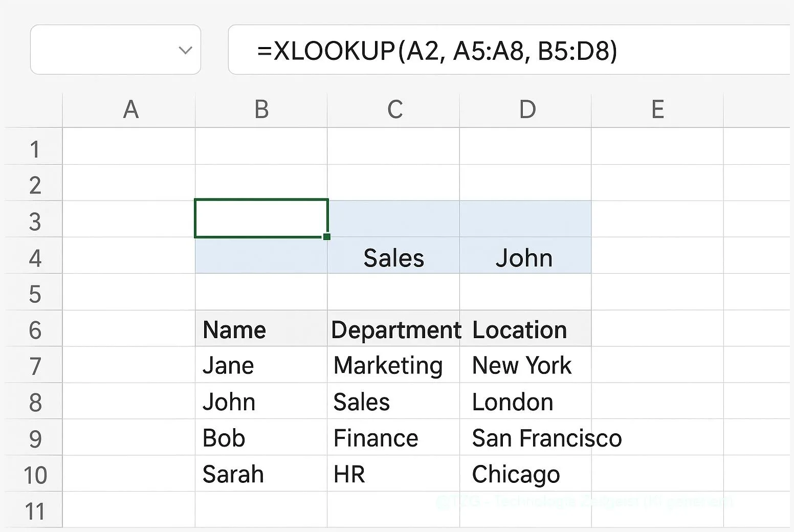
Task: Select column D header
Action: pyautogui.click(x=526, y=109)
